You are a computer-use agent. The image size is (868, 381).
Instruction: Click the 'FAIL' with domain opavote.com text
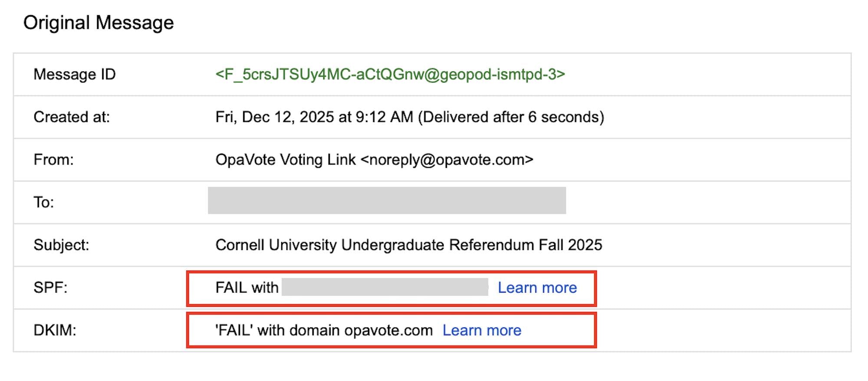click(324, 331)
